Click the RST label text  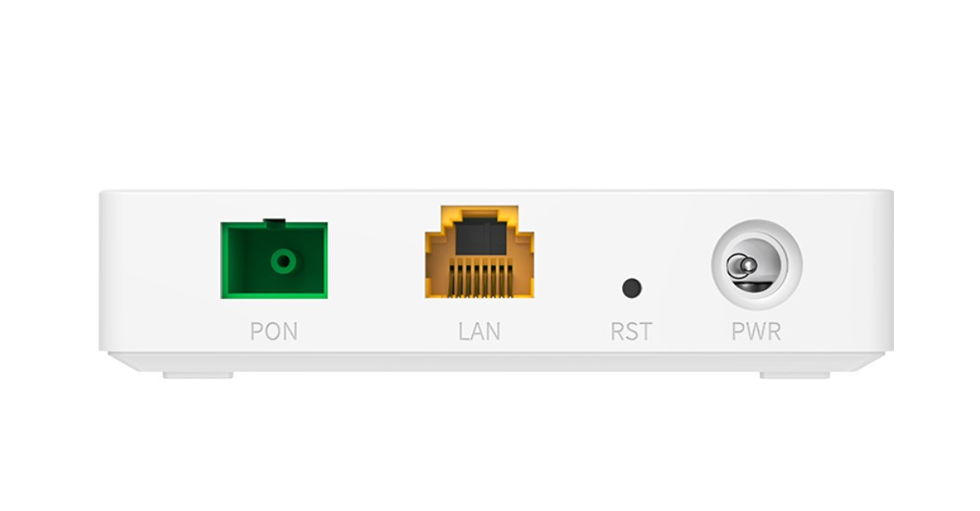tap(631, 331)
